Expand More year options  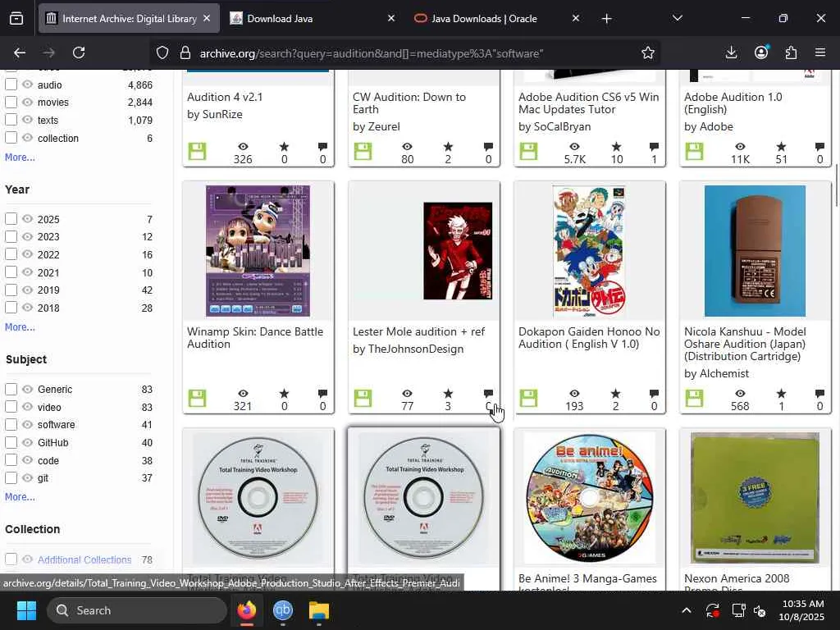pos(20,326)
